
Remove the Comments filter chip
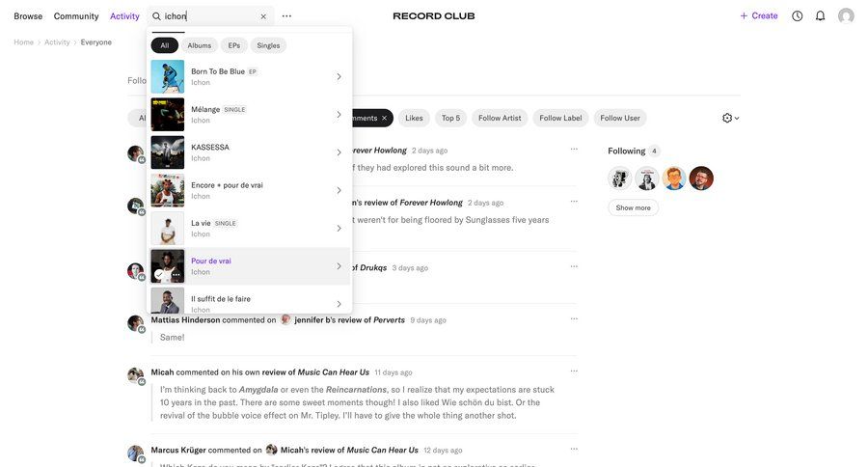pos(384,118)
